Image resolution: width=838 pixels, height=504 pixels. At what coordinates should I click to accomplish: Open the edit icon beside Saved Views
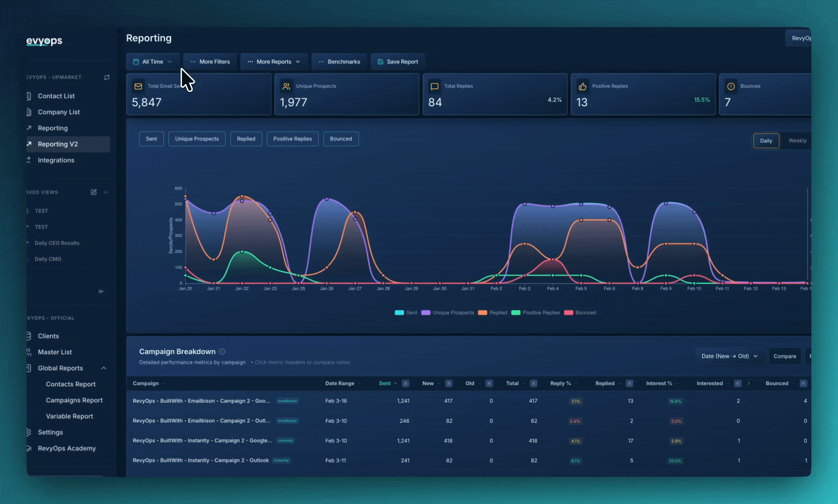(x=93, y=192)
